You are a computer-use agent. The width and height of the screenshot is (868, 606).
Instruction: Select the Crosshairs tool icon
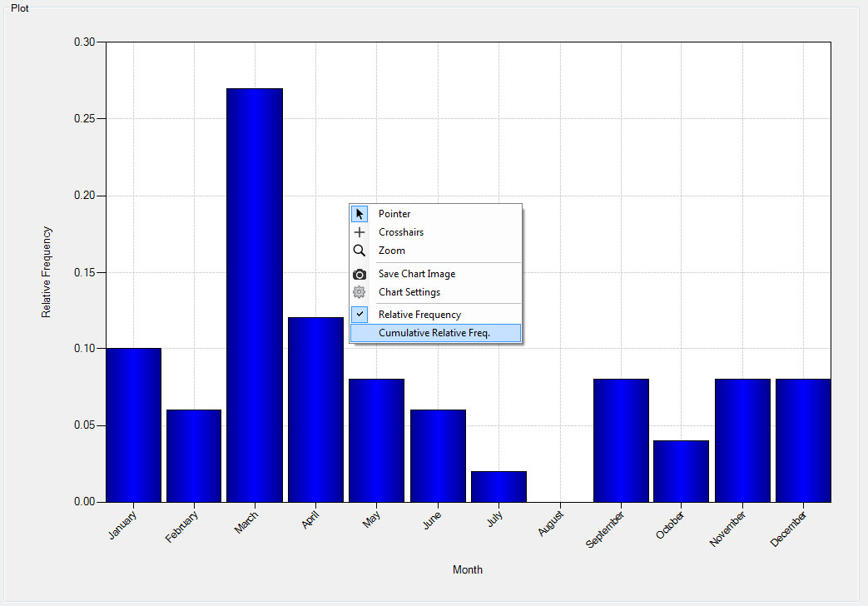click(x=359, y=231)
